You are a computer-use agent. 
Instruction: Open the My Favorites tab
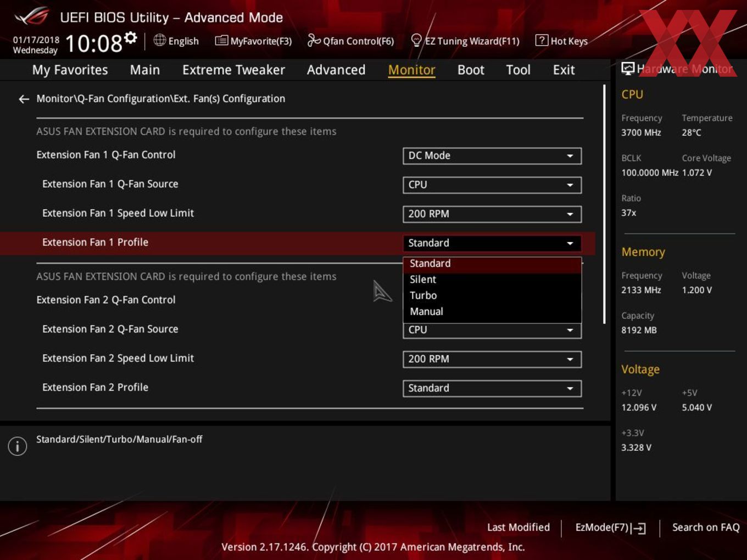tap(70, 70)
